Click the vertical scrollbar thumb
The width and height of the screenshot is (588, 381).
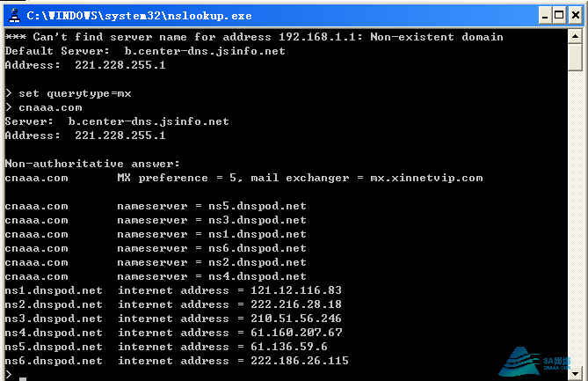[x=575, y=57]
